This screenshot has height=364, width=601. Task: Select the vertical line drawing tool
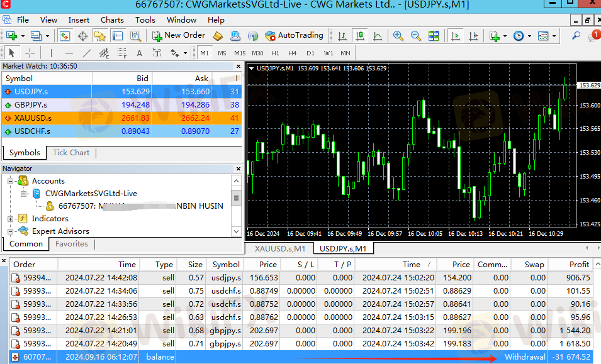51,53
